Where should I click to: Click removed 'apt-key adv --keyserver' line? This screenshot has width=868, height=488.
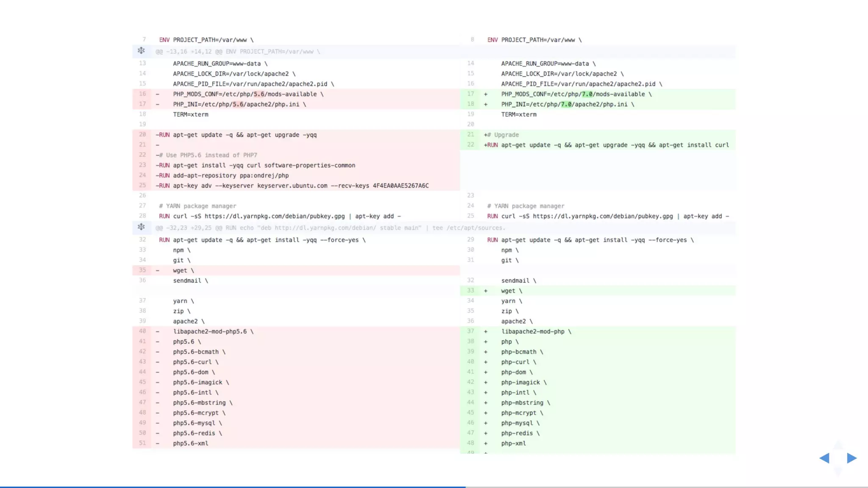tap(296, 186)
